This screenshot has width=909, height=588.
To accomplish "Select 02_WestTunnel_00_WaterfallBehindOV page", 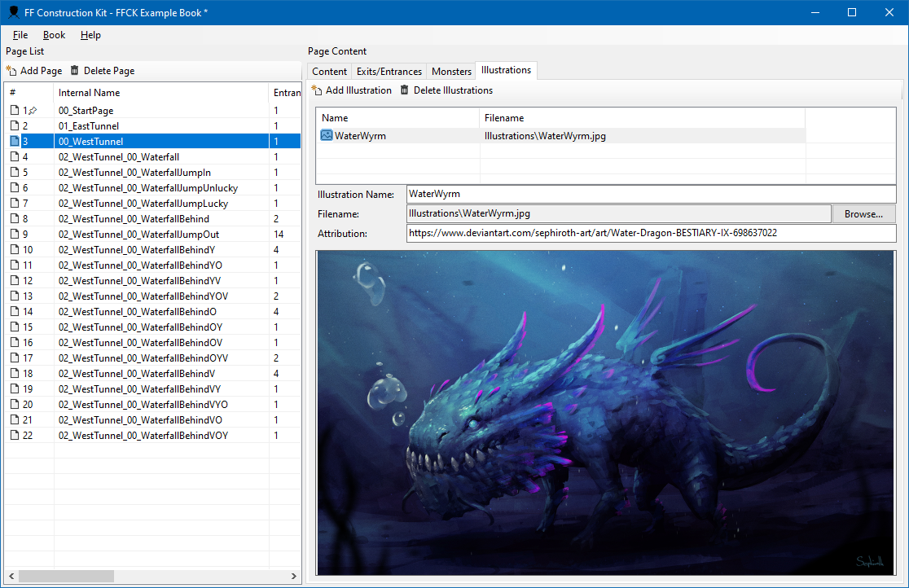I will click(153, 342).
